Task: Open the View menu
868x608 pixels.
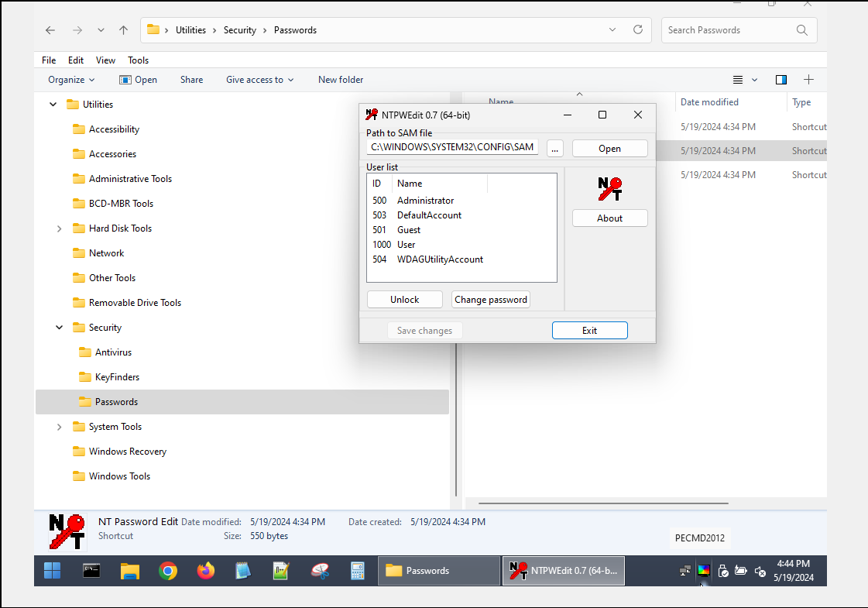Action: [x=105, y=60]
